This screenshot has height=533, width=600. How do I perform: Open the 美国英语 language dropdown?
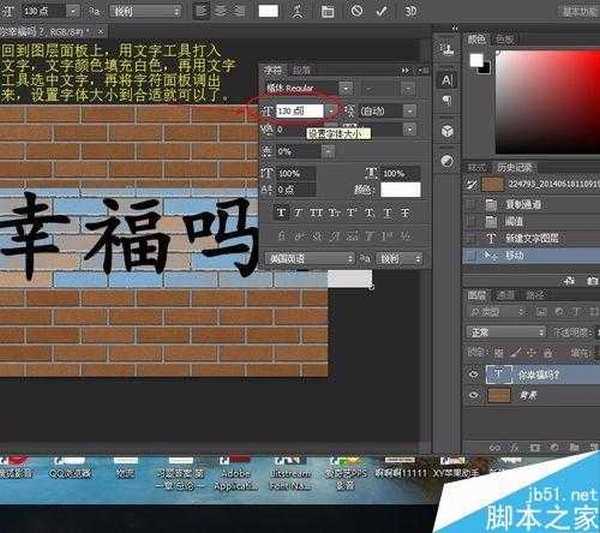[310, 258]
